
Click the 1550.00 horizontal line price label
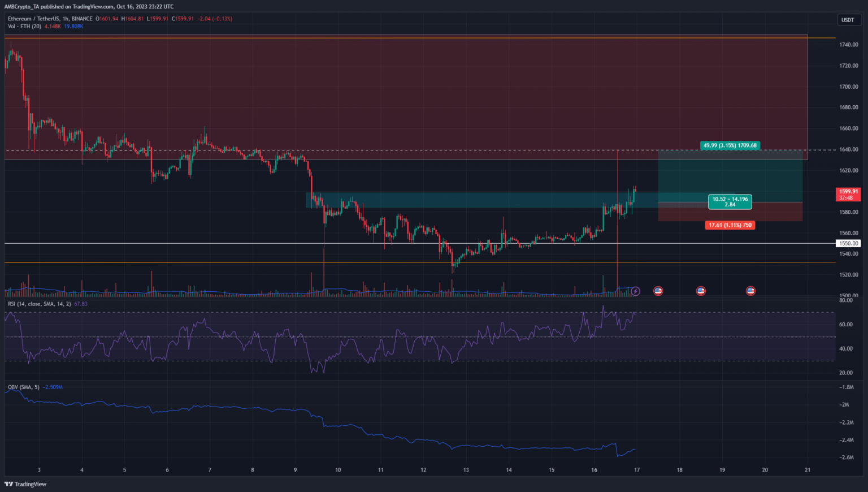pos(848,243)
